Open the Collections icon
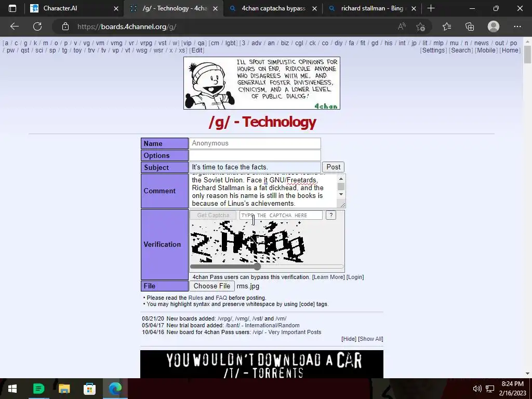 (x=470, y=26)
